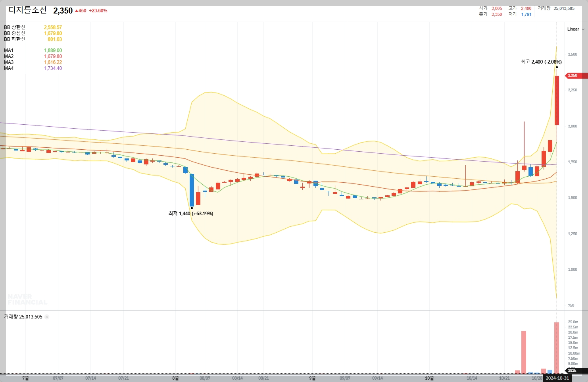Select the BB 중심선 legend label

pos(15,33)
